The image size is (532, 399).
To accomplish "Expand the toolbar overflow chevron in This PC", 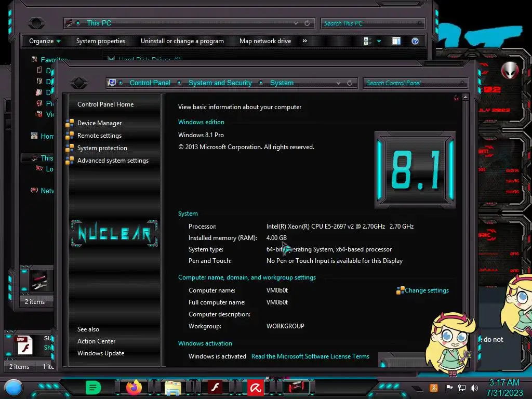I will click(304, 41).
